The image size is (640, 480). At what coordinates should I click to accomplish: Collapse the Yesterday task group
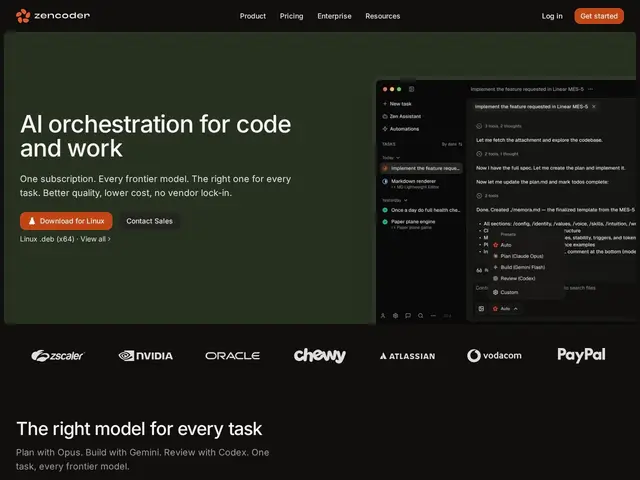[395, 200]
